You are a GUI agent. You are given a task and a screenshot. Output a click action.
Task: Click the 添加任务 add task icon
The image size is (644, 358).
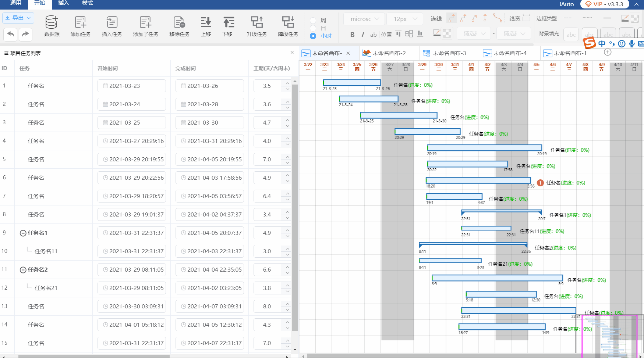click(x=80, y=23)
